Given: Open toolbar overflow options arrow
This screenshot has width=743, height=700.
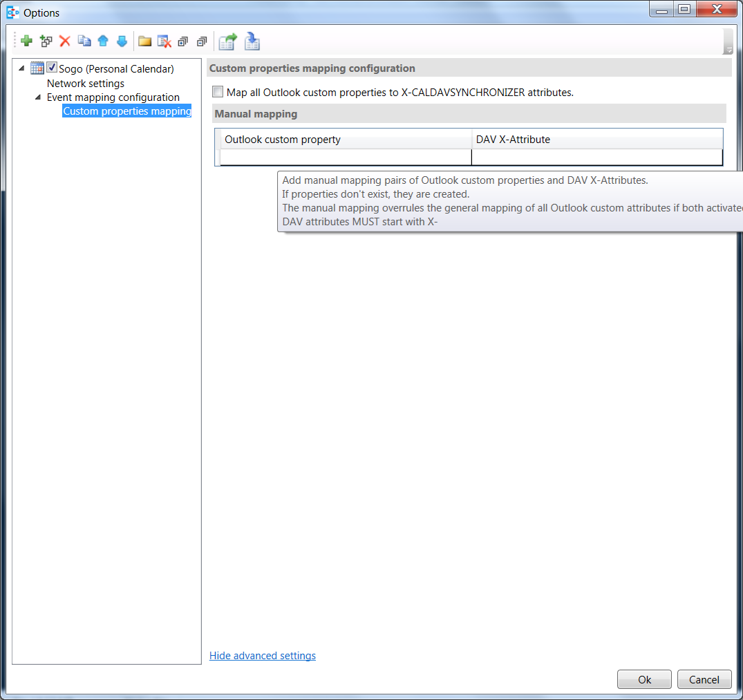Looking at the screenshot, I should pyautogui.click(x=728, y=49).
